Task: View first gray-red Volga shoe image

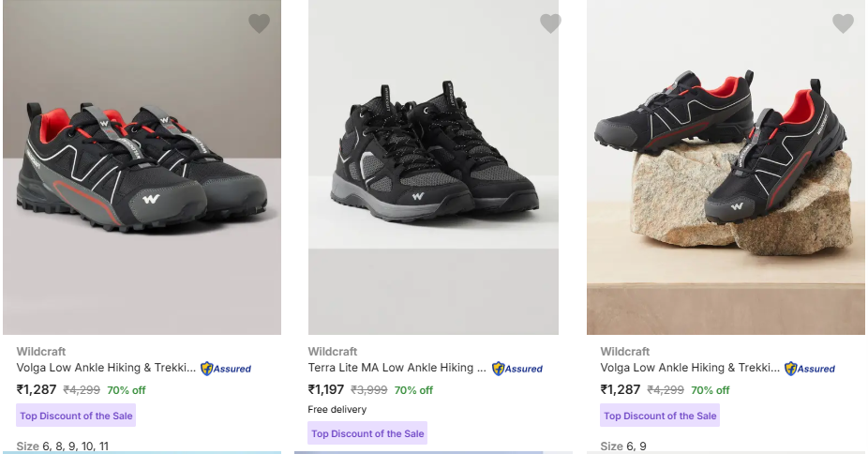Action: (142, 169)
